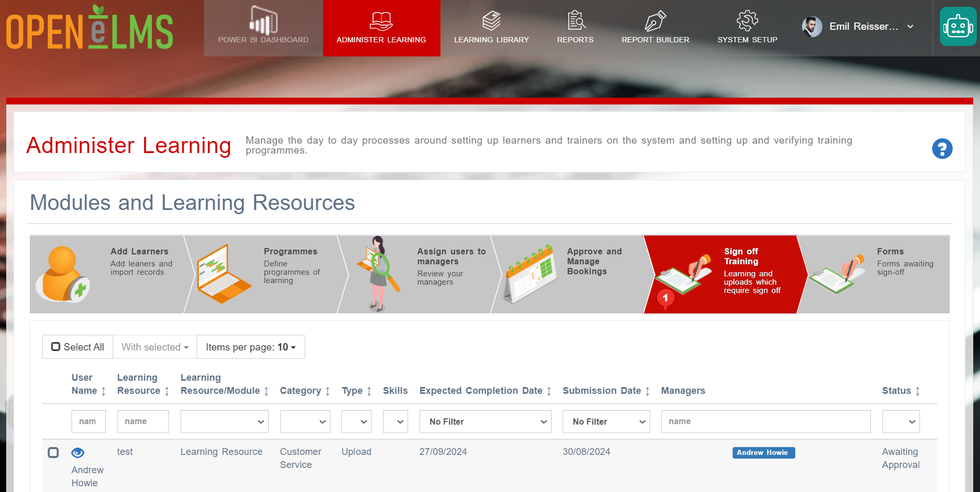Click the eye icon to view test record
The height and width of the screenshot is (492, 980).
(78, 453)
